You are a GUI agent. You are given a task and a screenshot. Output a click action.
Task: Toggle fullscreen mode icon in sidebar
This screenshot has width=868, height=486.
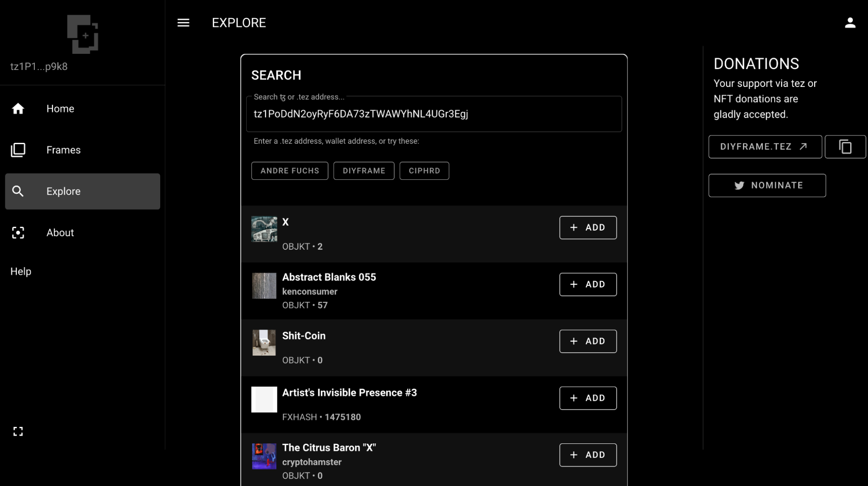18,431
